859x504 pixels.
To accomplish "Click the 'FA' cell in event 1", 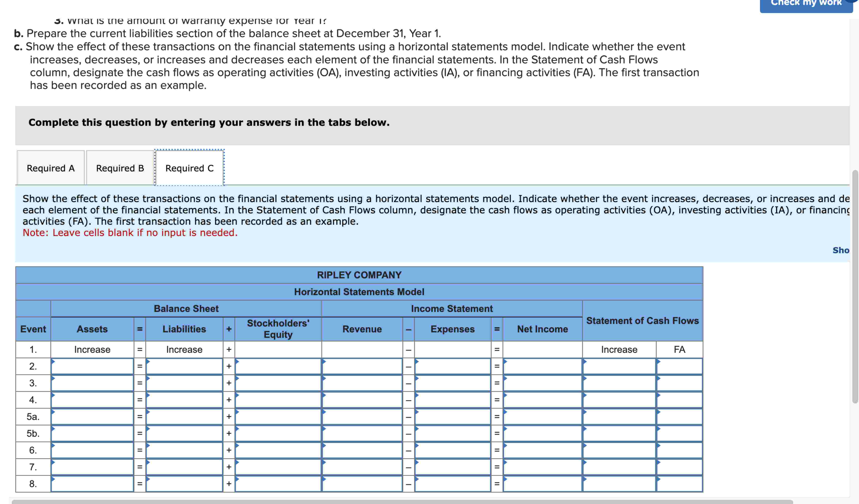I will tap(679, 350).
